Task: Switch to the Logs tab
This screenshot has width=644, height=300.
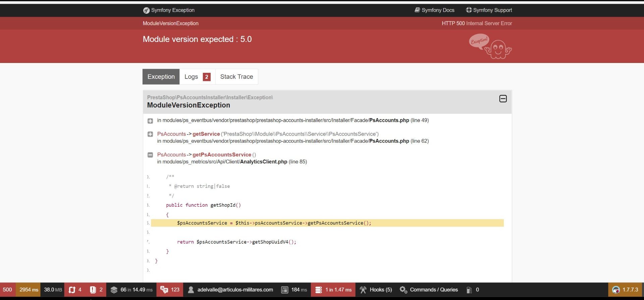Action: tap(197, 77)
